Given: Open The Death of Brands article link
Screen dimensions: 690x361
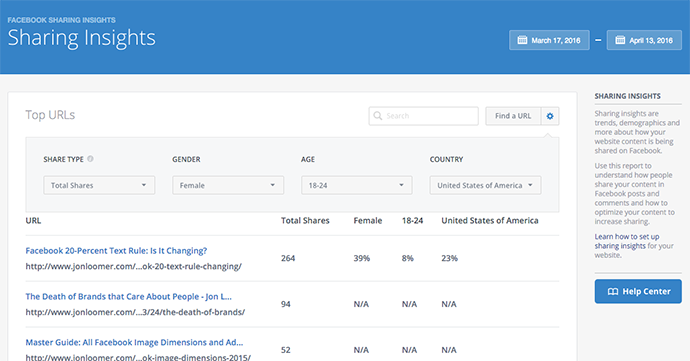Looking at the screenshot, I should click(x=128, y=296).
